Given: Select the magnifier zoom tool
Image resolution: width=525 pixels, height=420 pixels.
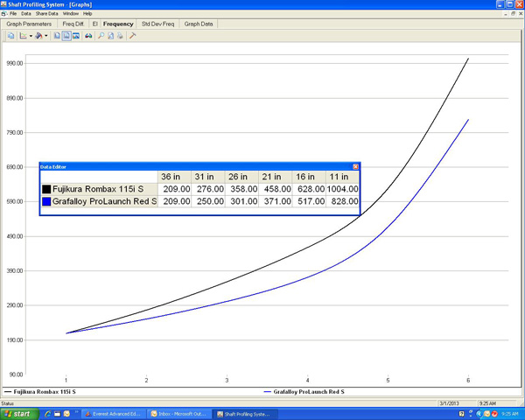Looking at the screenshot, I should [101, 36].
